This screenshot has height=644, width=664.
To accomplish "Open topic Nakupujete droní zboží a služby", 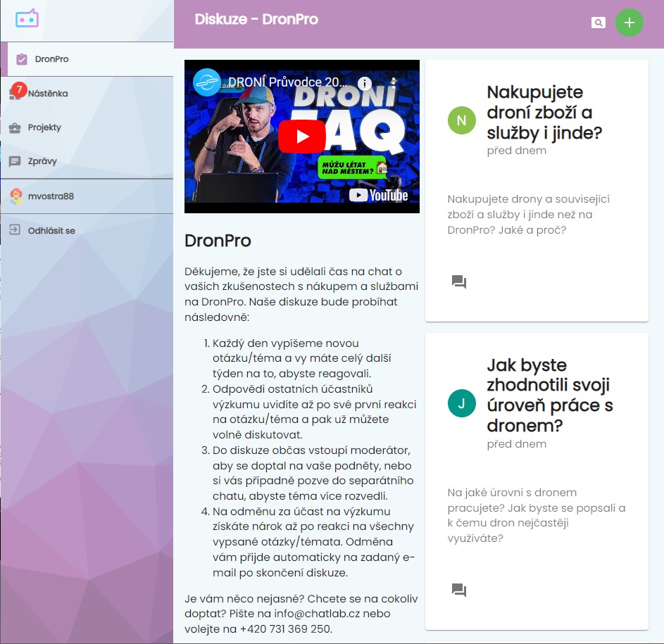I will pos(544,112).
